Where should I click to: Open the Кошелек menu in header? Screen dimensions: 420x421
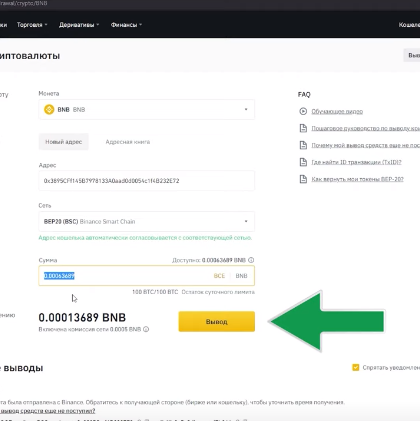[x=410, y=25]
